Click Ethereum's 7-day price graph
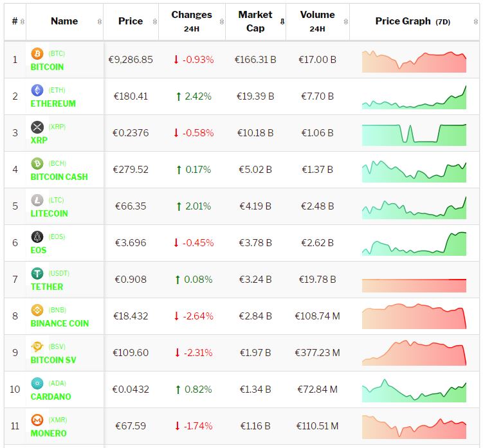This screenshot has height=448, width=483. pyautogui.click(x=414, y=96)
